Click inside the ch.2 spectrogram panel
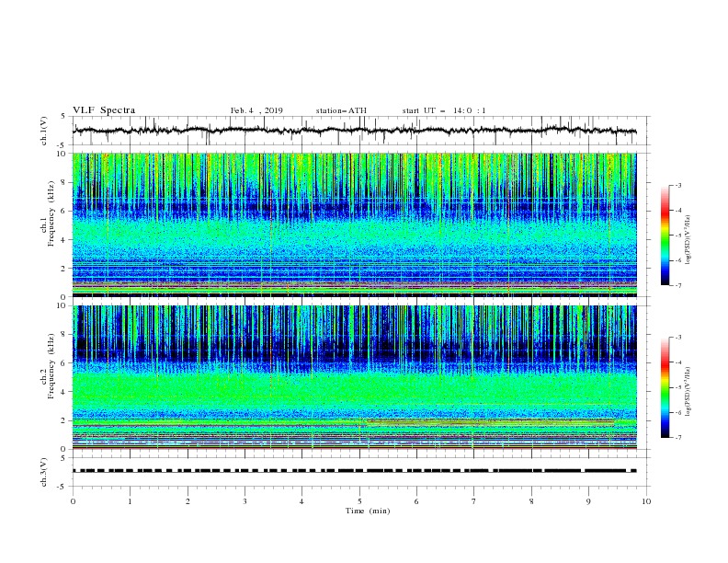The width and height of the screenshot is (728, 563). click(x=355, y=377)
